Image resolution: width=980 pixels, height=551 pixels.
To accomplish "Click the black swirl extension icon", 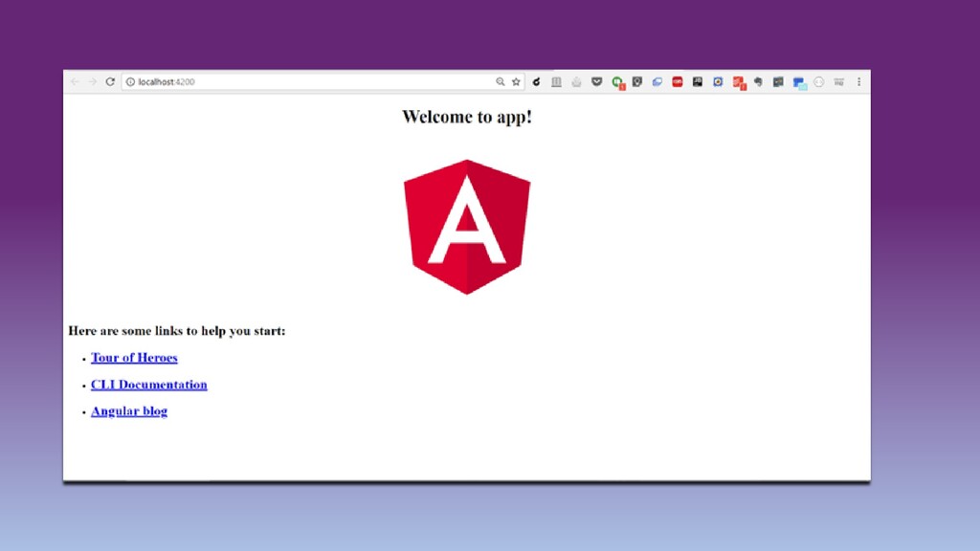I will 536,82.
